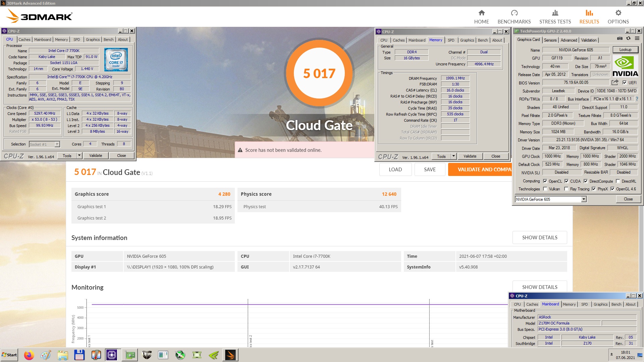
Task: Show details for System information
Action: tap(540, 238)
